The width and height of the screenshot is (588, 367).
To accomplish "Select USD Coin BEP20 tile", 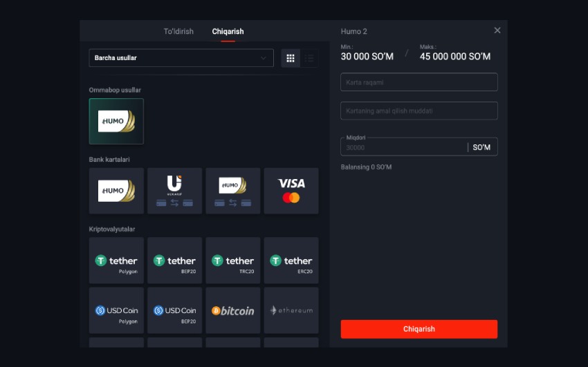I will [174, 310].
